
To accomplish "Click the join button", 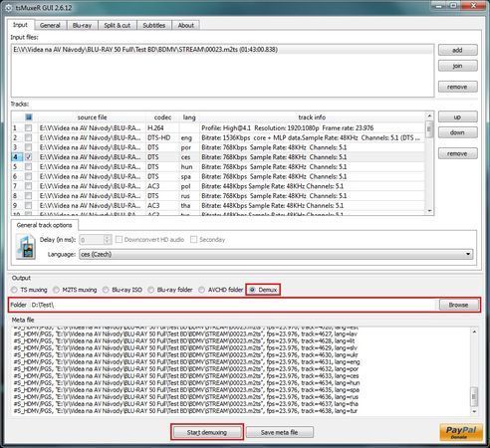I will [458, 66].
